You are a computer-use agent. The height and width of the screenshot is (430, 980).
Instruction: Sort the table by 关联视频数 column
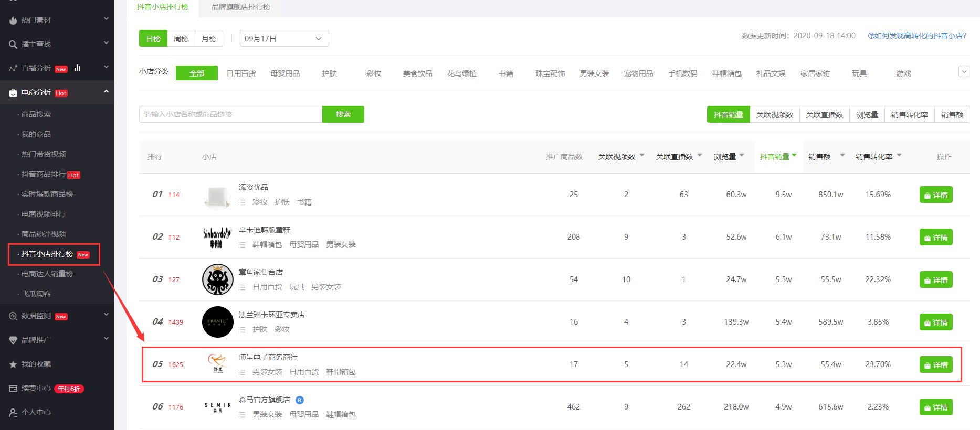coord(621,157)
